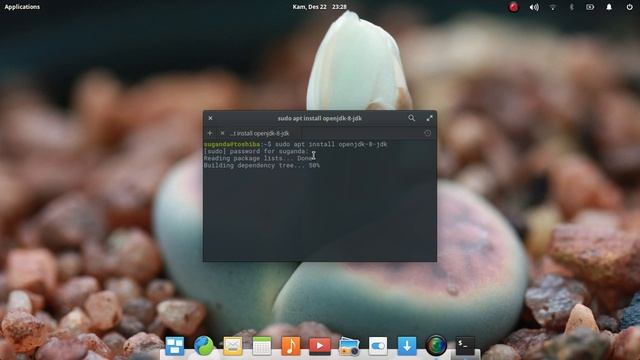Open the Calendar app in dock
This screenshot has width=640, height=360.
[262, 346]
